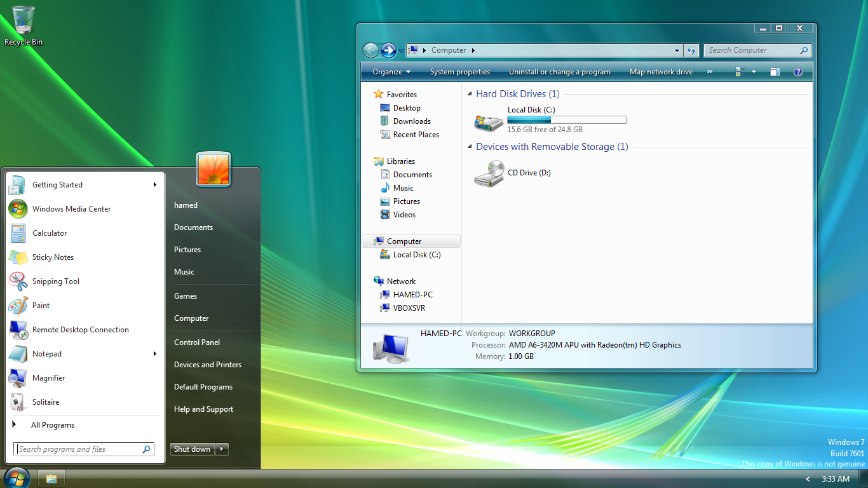Screen dimensions: 868x488
Task: Open hamed user folder link
Action: pos(186,205)
